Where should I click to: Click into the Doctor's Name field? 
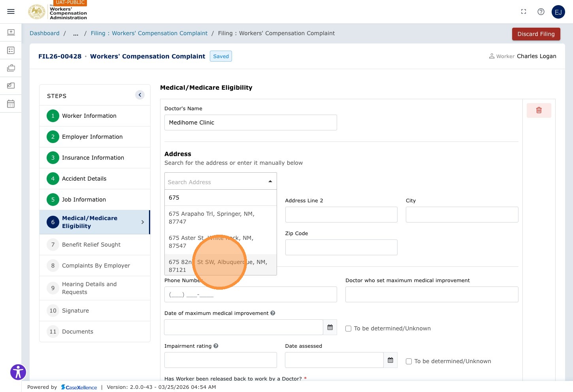click(251, 122)
